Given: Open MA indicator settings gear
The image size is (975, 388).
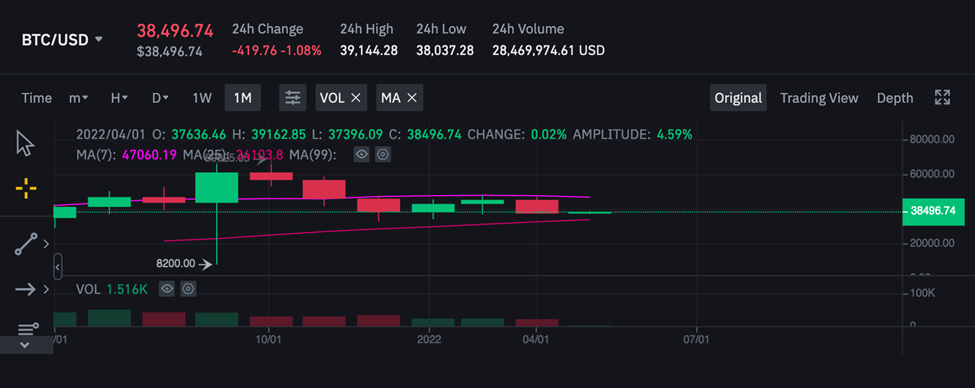Looking at the screenshot, I should 383,155.
